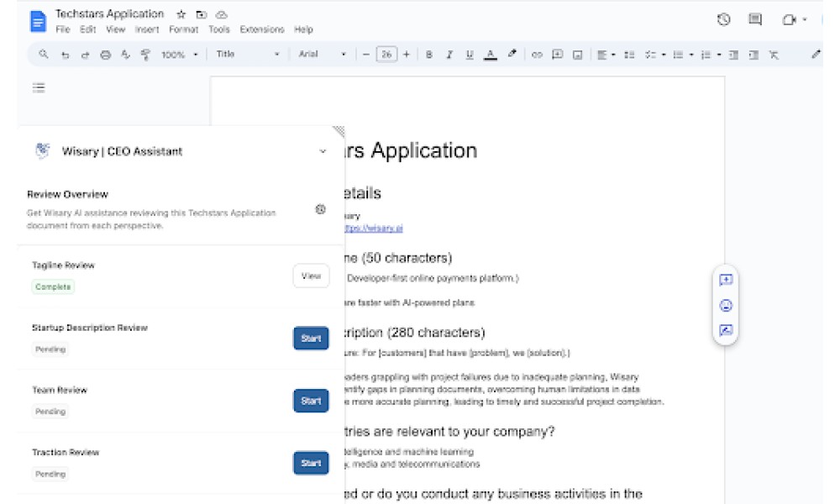
Task: Decrease font size with minus button
Action: tap(366, 55)
